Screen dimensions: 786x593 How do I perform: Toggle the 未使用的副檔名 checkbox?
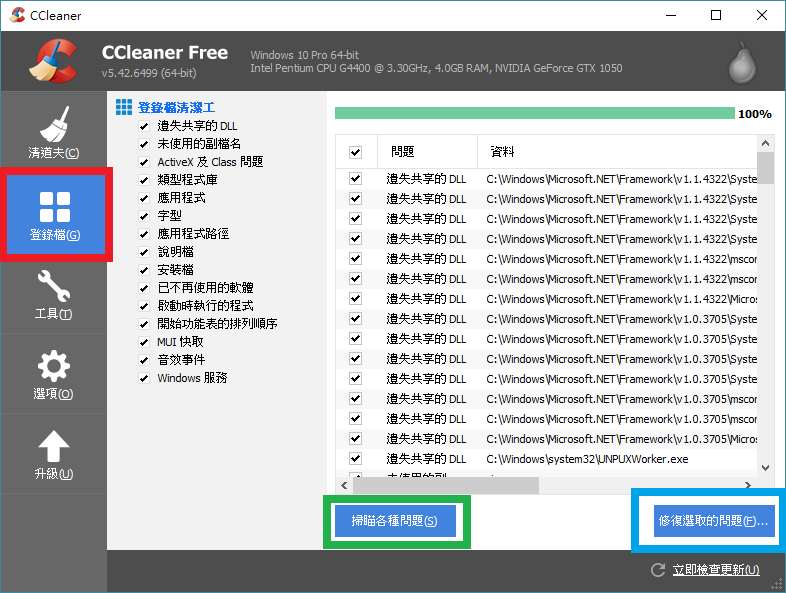[144, 144]
